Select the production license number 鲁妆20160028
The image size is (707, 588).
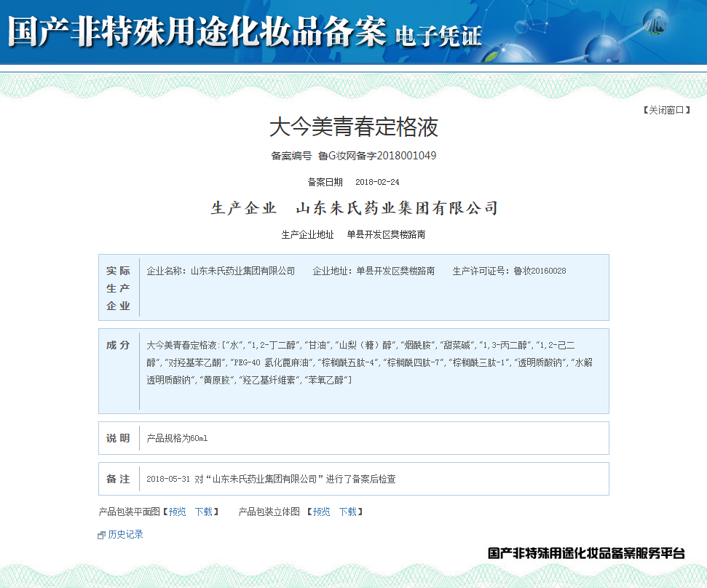point(539,271)
